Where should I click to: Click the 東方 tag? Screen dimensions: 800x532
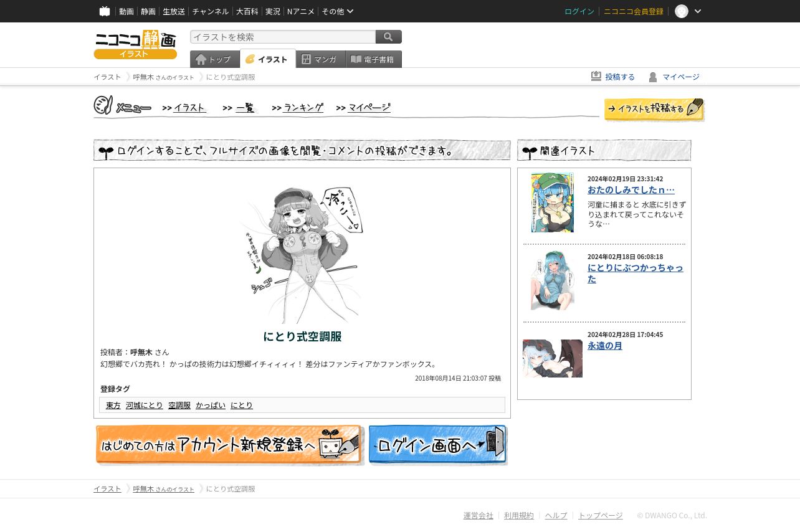[113, 406]
